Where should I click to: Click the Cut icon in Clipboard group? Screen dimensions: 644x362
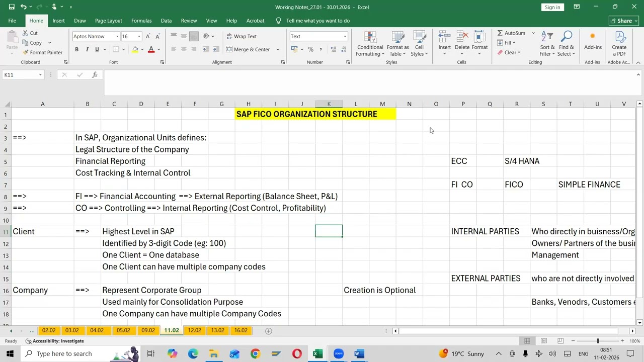click(25, 33)
